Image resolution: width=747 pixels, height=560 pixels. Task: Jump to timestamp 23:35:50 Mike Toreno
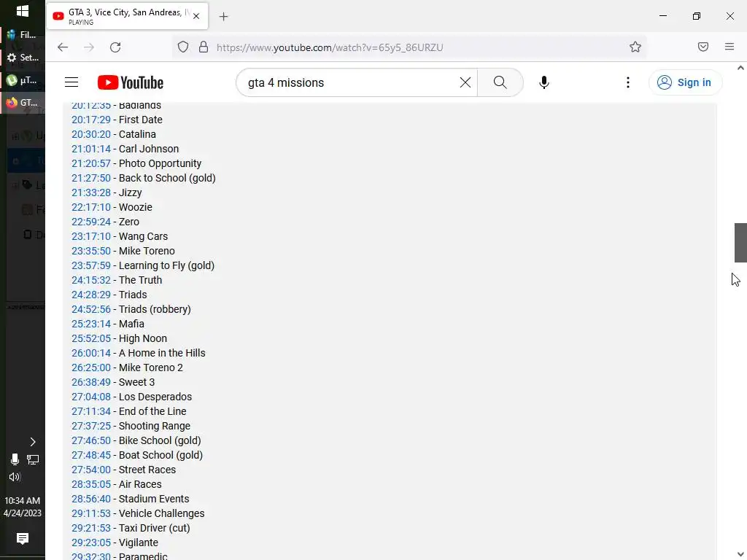pos(91,251)
